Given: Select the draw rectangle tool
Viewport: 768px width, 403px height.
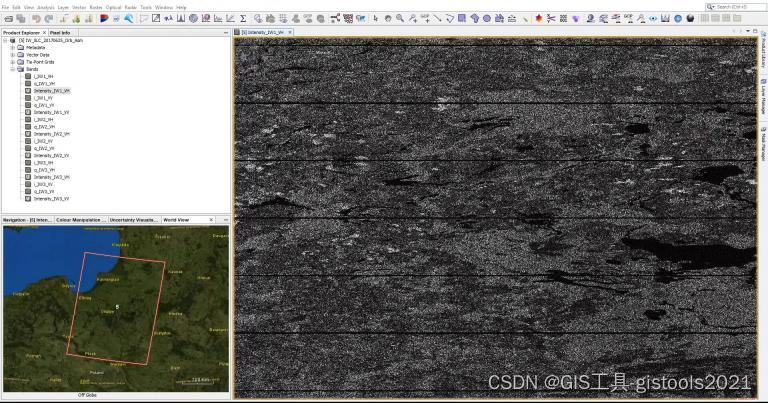Looking at the screenshot, I should click(462, 19).
